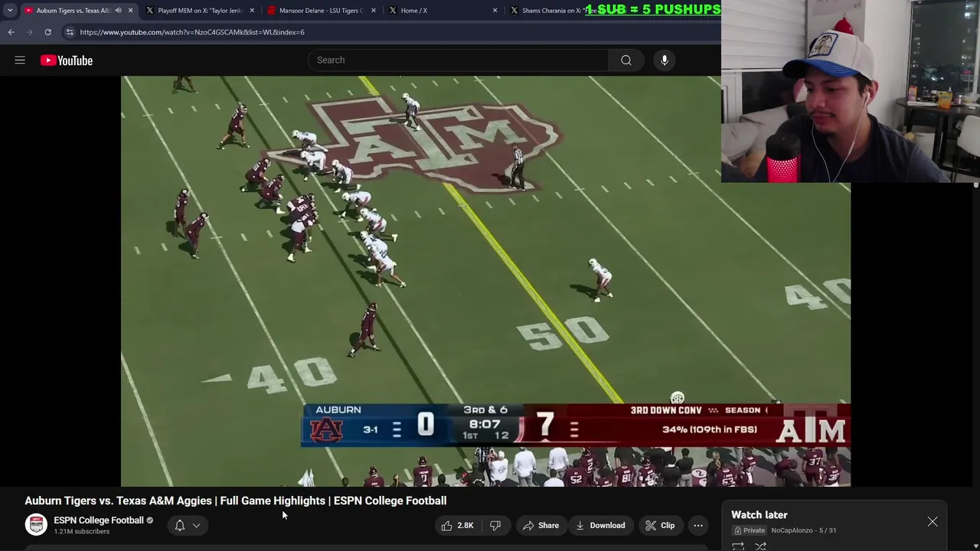Reload the page with the refresh icon
This screenshot has width=980, height=551.
click(x=47, y=32)
